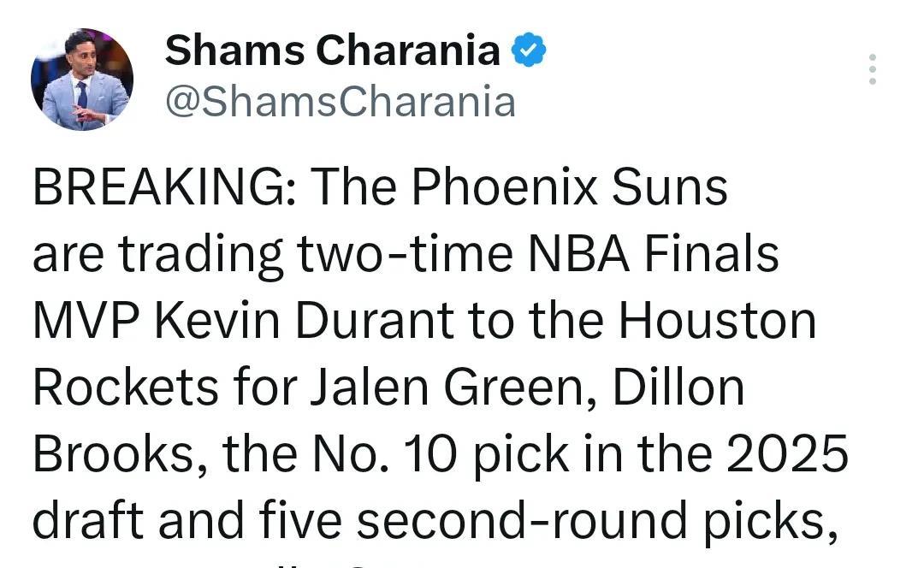Click the Shams Charania display name
Screen dimensions: 924x568
pyautogui.click(x=332, y=50)
